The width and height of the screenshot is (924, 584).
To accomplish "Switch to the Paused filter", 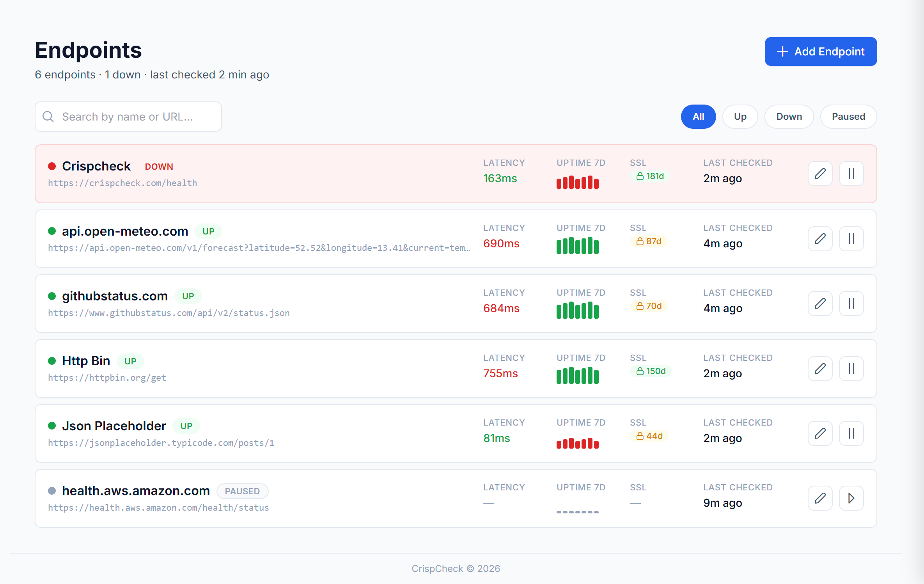I will [x=848, y=116].
